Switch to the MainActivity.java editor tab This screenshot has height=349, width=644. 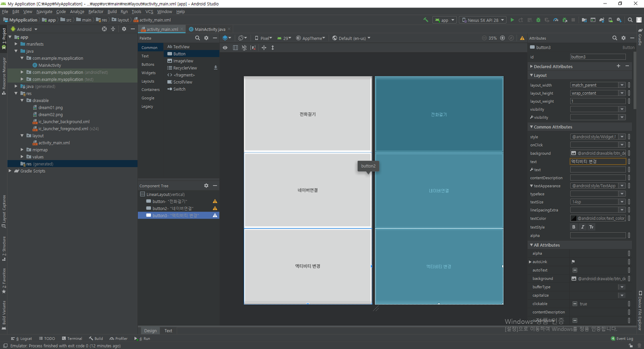pos(210,29)
